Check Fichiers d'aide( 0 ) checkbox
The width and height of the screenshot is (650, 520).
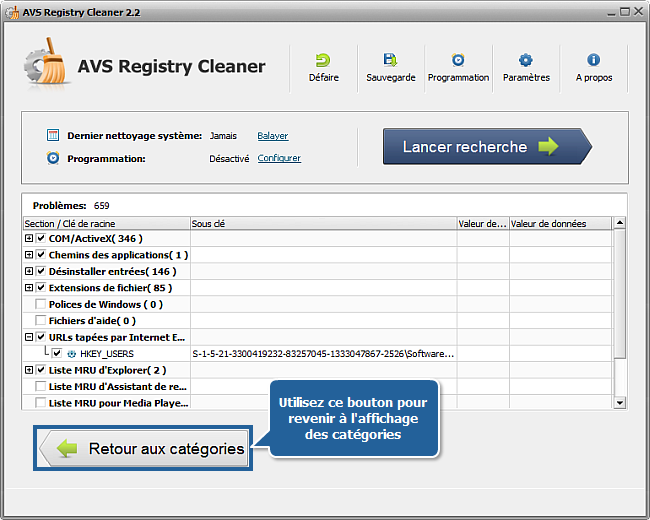[41, 320]
